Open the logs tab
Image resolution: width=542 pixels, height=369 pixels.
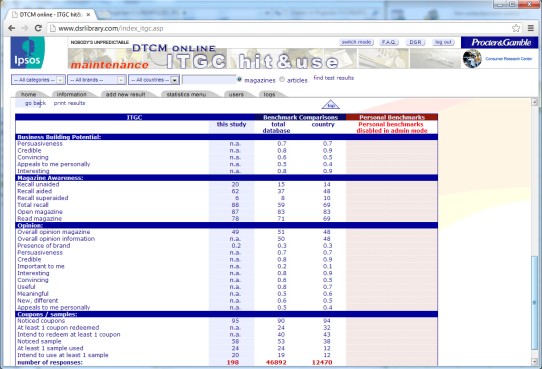coord(269,94)
